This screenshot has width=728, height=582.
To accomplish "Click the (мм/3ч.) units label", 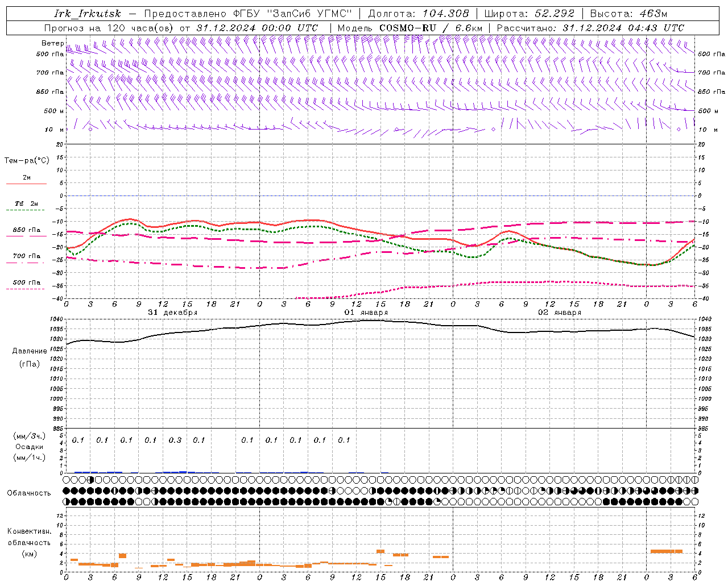I will (x=30, y=436).
